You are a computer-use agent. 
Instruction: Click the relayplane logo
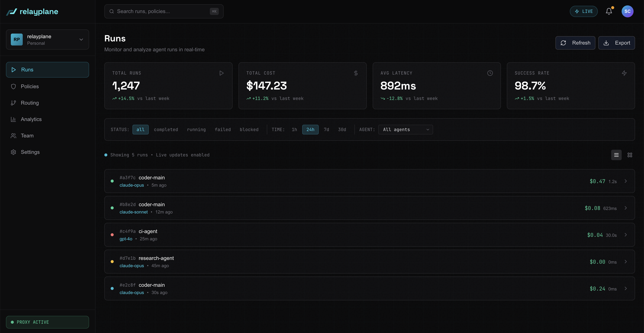click(x=32, y=12)
